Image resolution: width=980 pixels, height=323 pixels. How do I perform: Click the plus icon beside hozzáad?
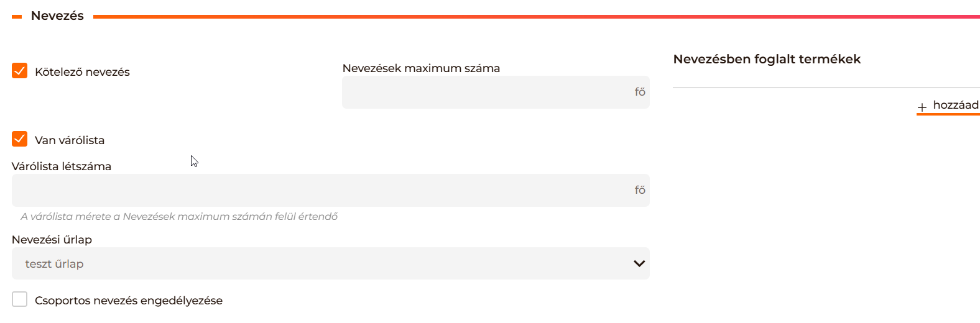922,107
